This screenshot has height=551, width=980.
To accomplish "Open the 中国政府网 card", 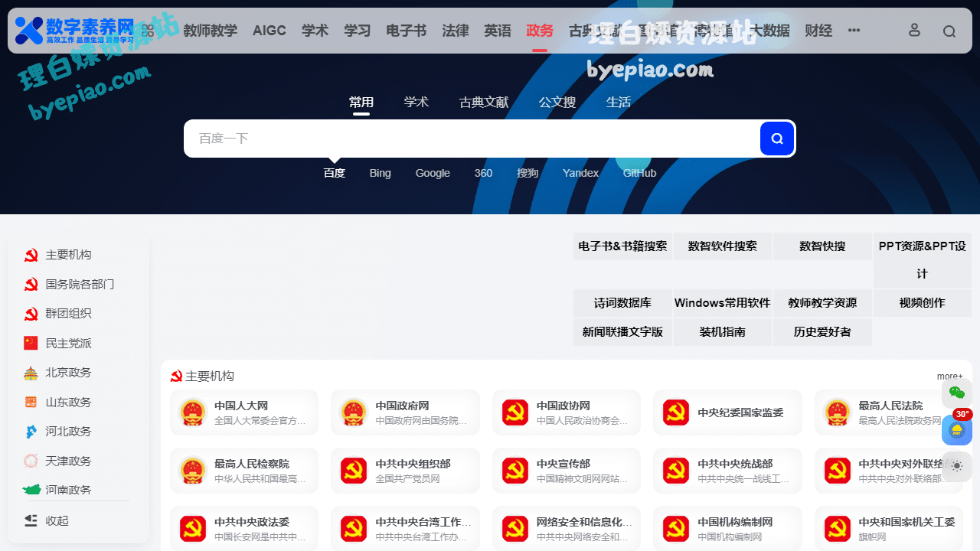I will [x=405, y=412].
